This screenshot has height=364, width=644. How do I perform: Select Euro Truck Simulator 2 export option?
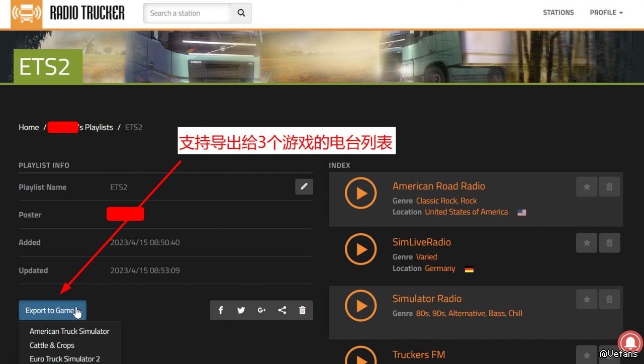(65, 359)
